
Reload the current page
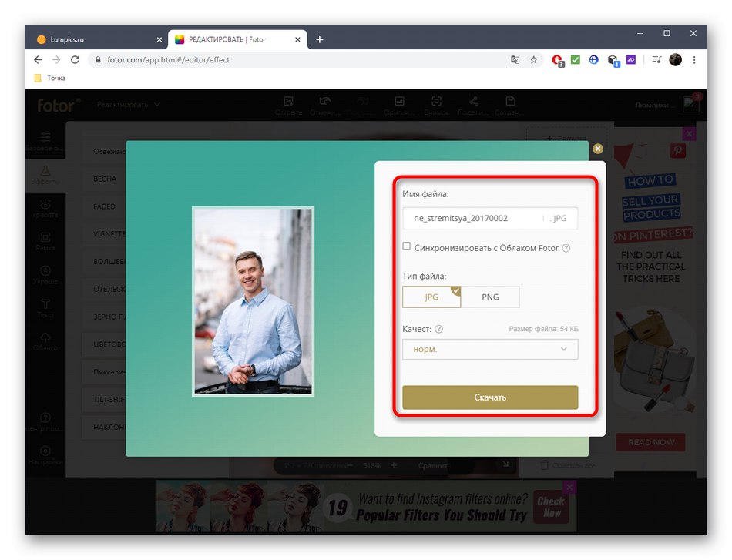click(x=76, y=60)
